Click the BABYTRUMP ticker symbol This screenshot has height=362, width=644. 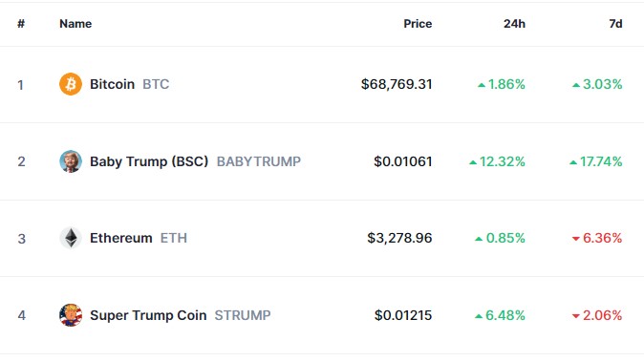(259, 161)
